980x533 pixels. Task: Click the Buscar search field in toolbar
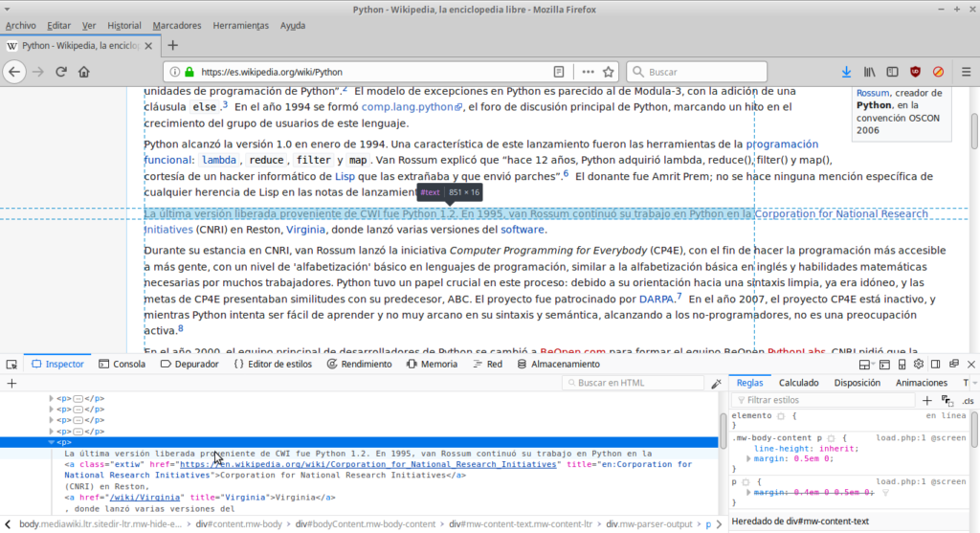697,72
